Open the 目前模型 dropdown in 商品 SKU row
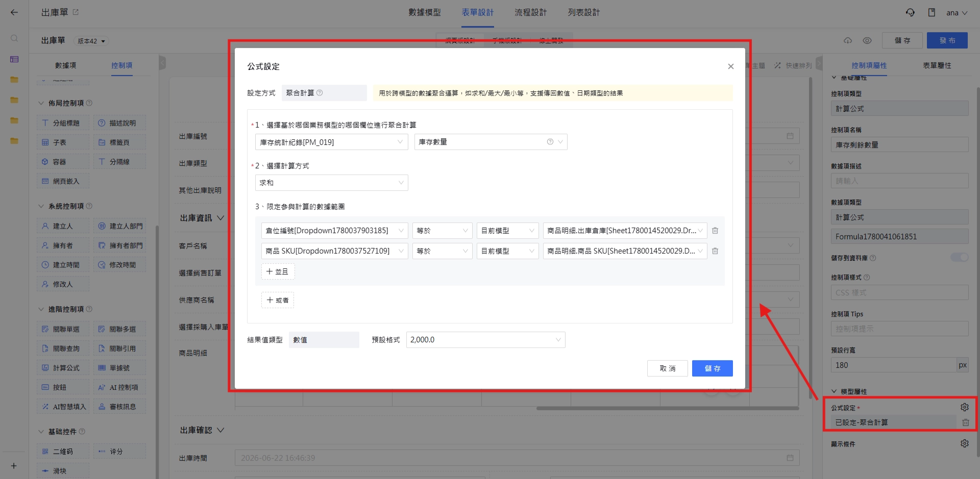980x479 pixels. 508,251
